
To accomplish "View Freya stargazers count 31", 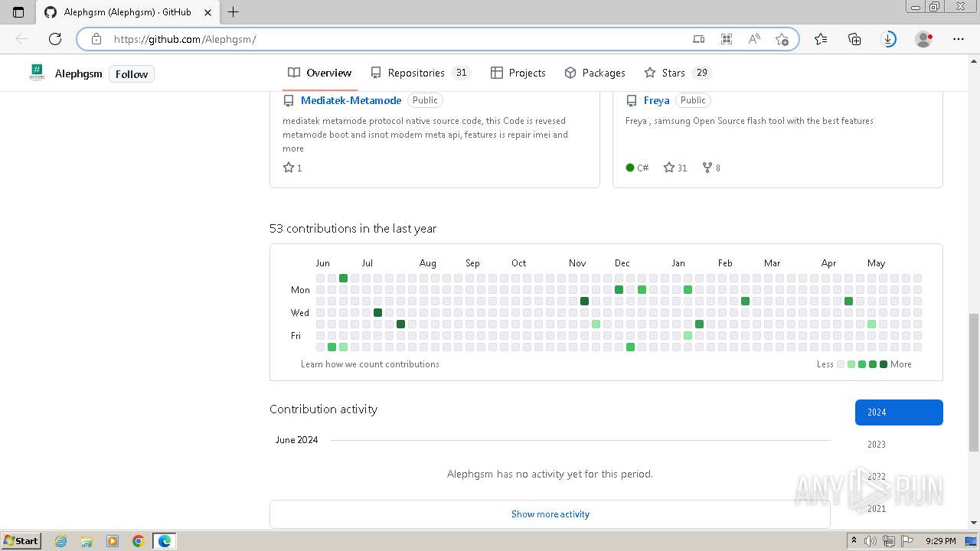I will (x=675, y=168).
